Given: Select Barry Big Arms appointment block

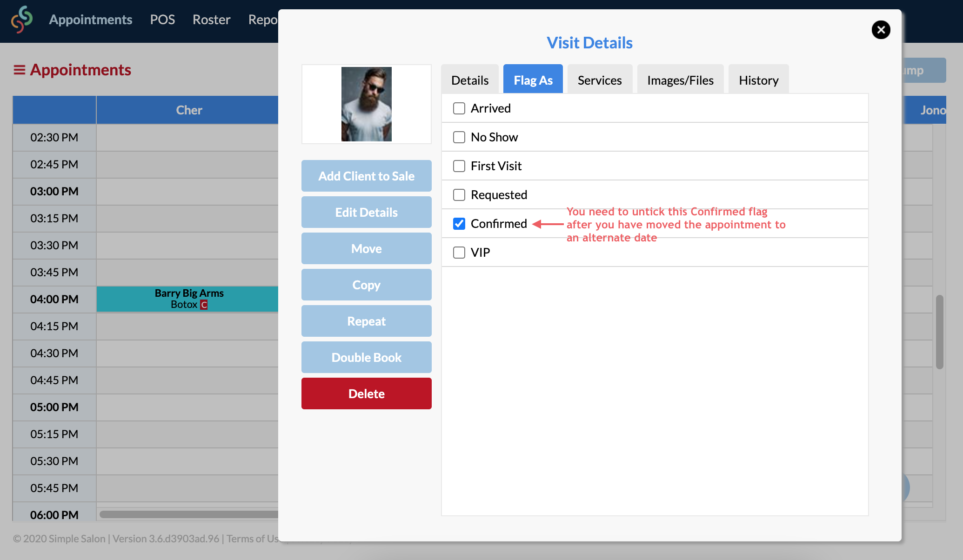Looking at the screenshot, I should [x=188, y=299].
